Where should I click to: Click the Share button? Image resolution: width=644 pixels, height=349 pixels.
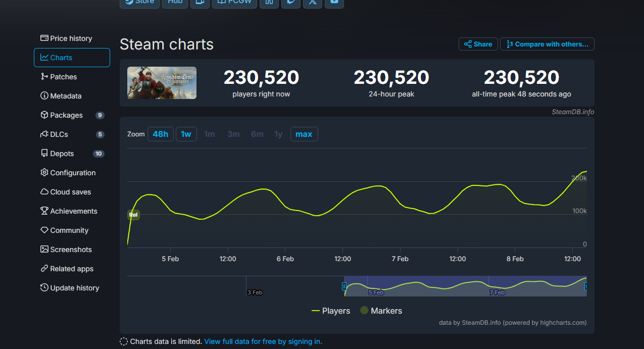click(478, 44)
